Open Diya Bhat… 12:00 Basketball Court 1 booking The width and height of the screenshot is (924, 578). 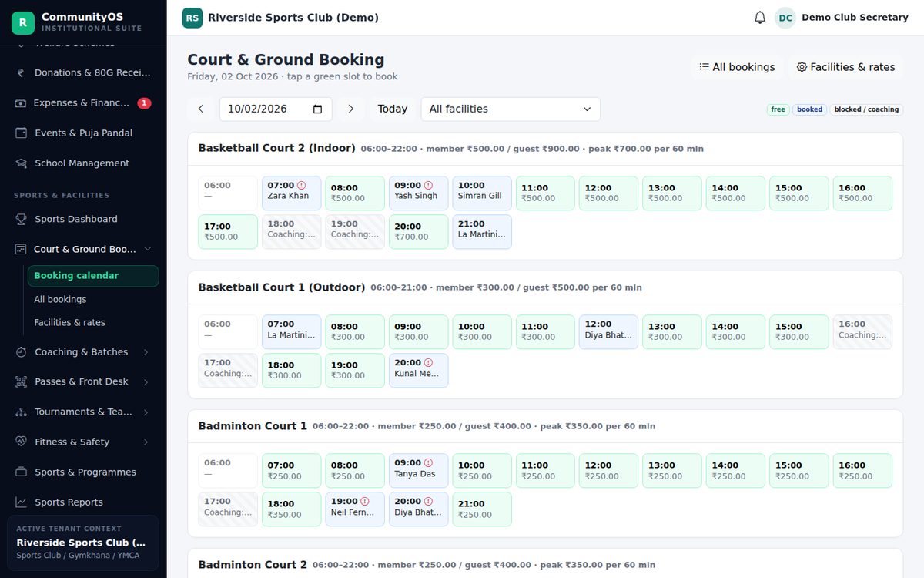[x=608, y=332]
